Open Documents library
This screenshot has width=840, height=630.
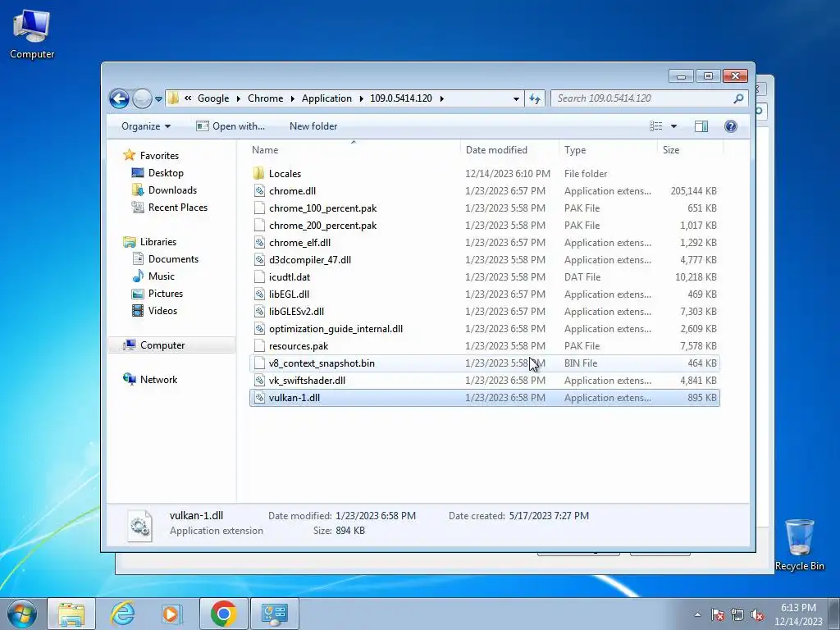(x=173, y=258)
